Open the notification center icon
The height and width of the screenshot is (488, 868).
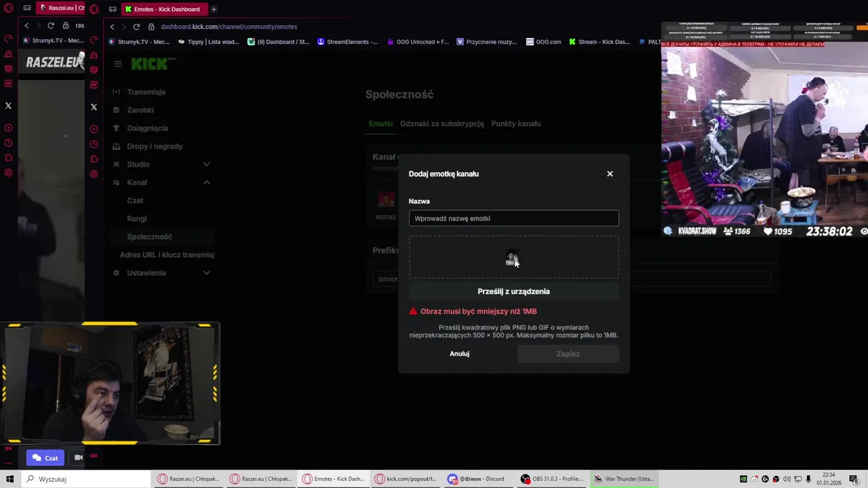[x=854, y=479]
